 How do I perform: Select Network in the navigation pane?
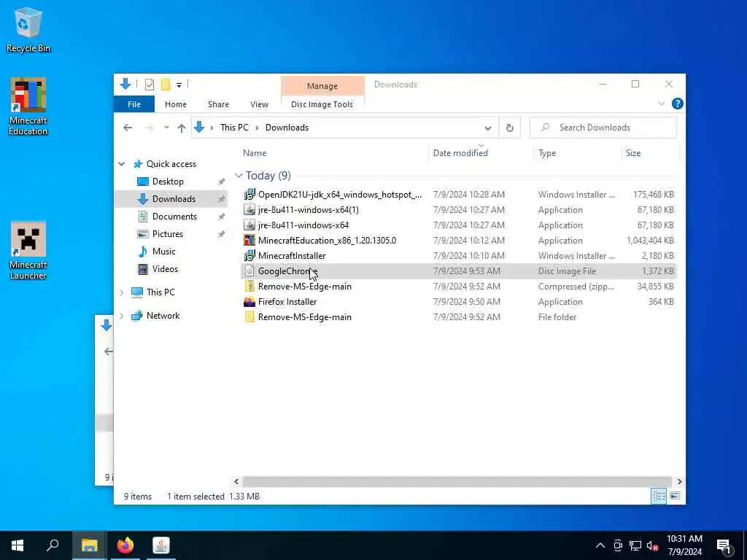(x=163, y=315)
